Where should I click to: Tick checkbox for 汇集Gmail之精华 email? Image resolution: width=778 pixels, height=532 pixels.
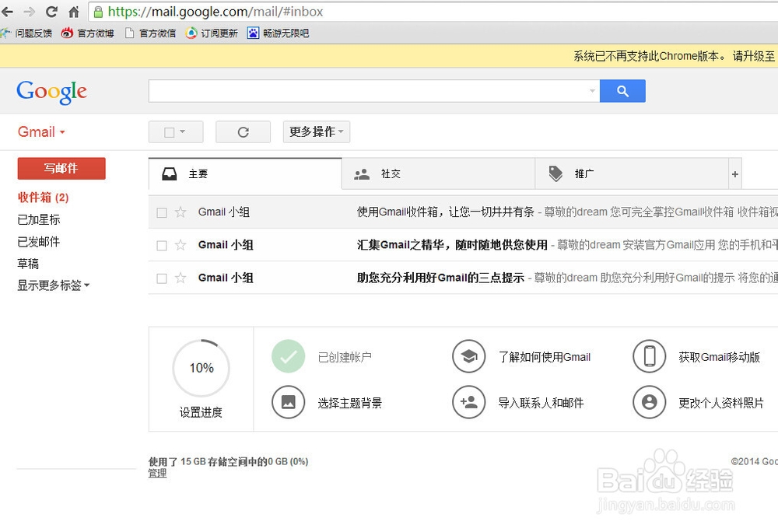[x=162, y=246]
